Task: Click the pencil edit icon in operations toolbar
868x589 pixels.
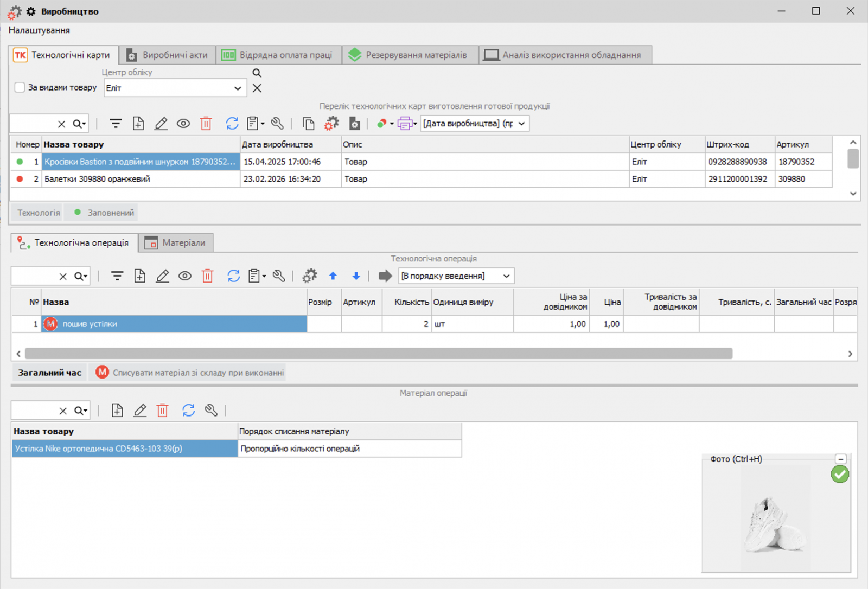Action: pyautogui.click(x=162, y=276)
